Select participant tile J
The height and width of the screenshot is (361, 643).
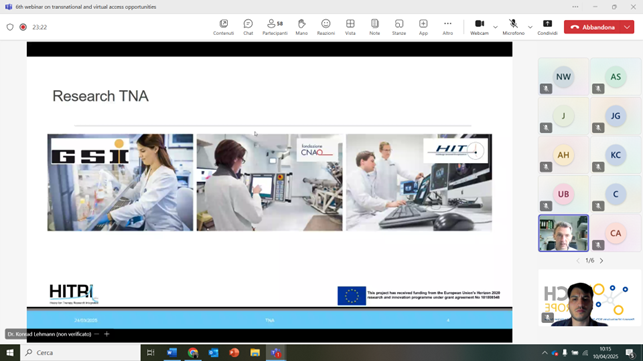563,116
